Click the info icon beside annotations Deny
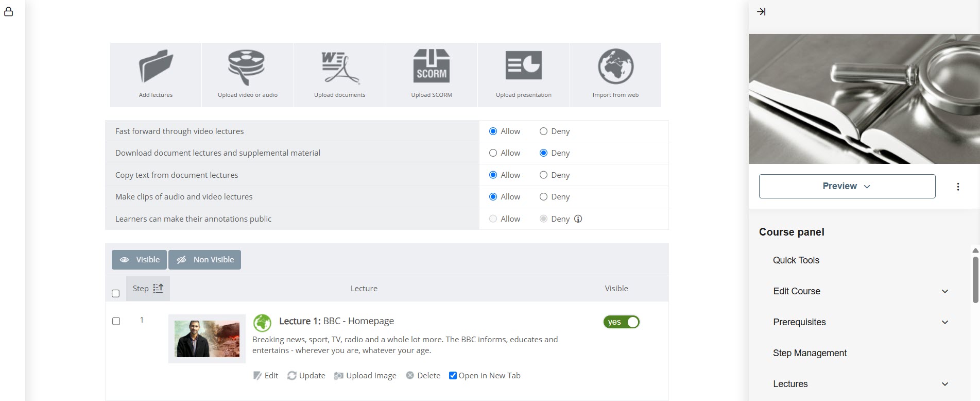Viewport: 980px width, 401px height. 578,219
